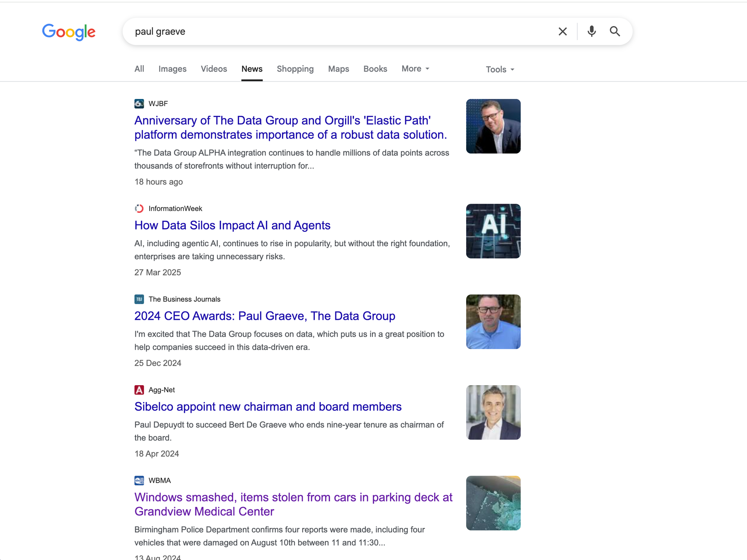Go to Google homepage via logo

pyautogui.click(x=69, y=32)
